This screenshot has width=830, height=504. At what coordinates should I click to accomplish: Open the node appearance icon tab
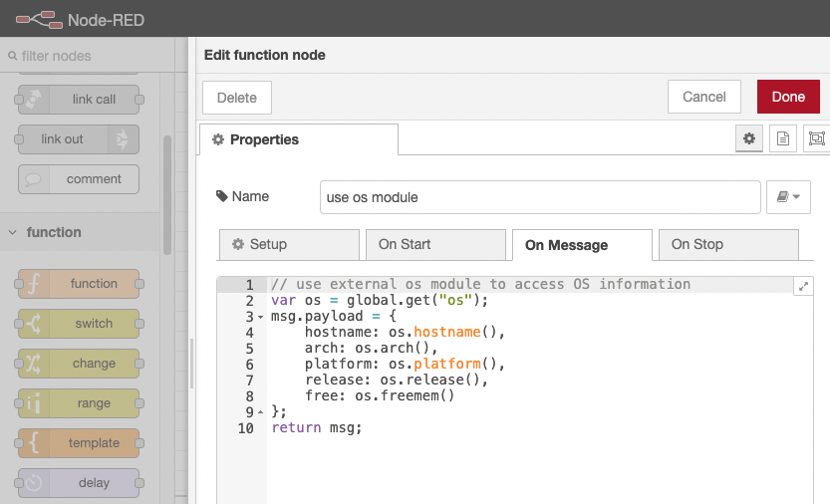point(816,139)
